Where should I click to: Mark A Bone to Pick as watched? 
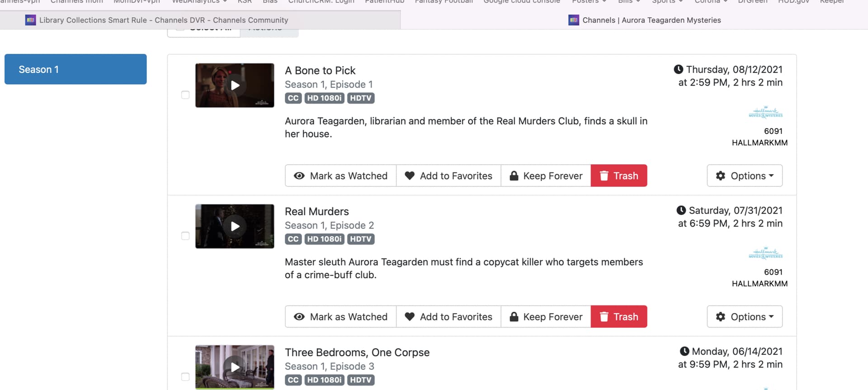point(340,176)
